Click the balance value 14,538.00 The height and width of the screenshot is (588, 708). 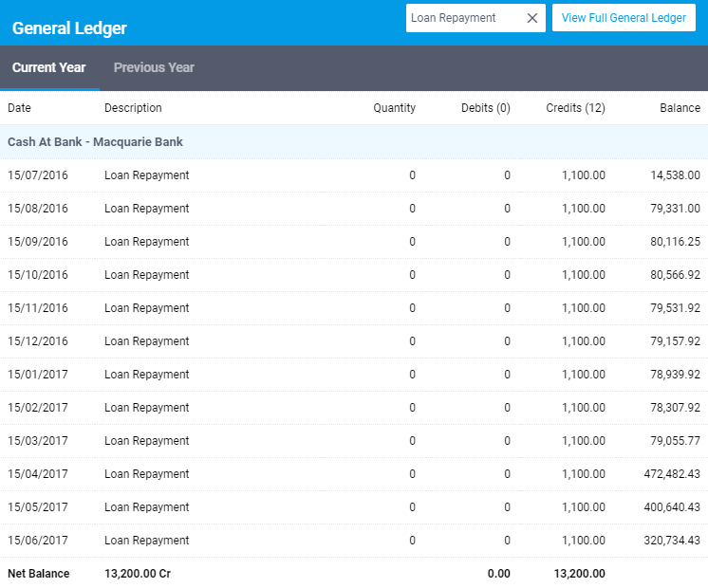coord(675,175)
